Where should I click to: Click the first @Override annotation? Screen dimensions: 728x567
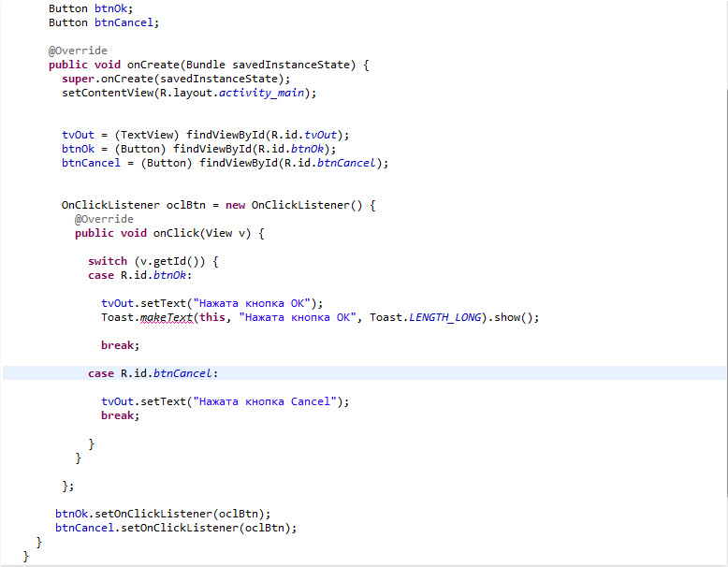coord(78,51)
